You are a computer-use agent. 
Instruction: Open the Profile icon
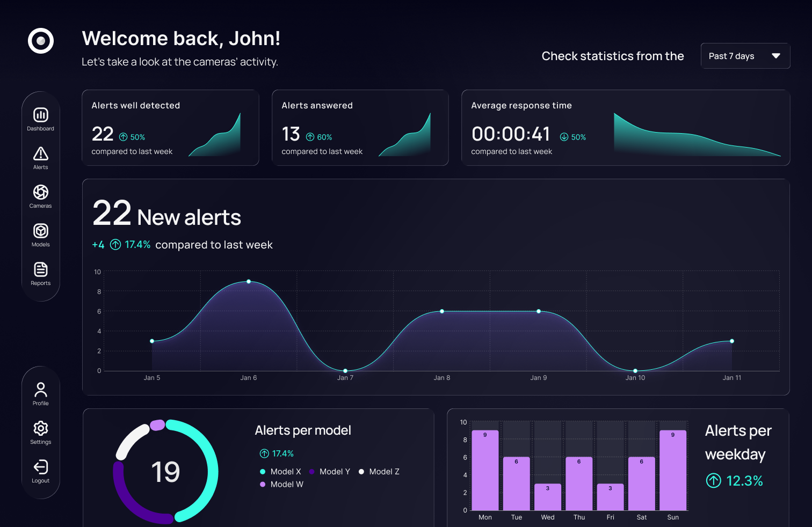click(40, 390)
